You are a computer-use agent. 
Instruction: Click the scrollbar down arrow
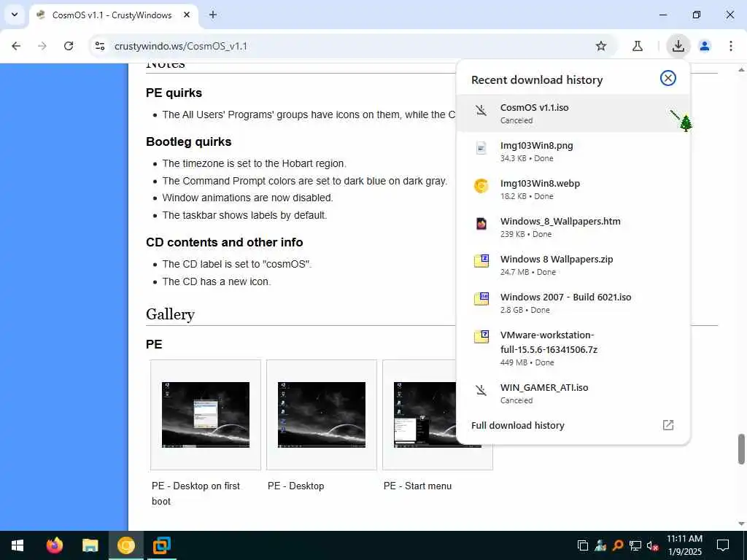click(x=741, y=524)
